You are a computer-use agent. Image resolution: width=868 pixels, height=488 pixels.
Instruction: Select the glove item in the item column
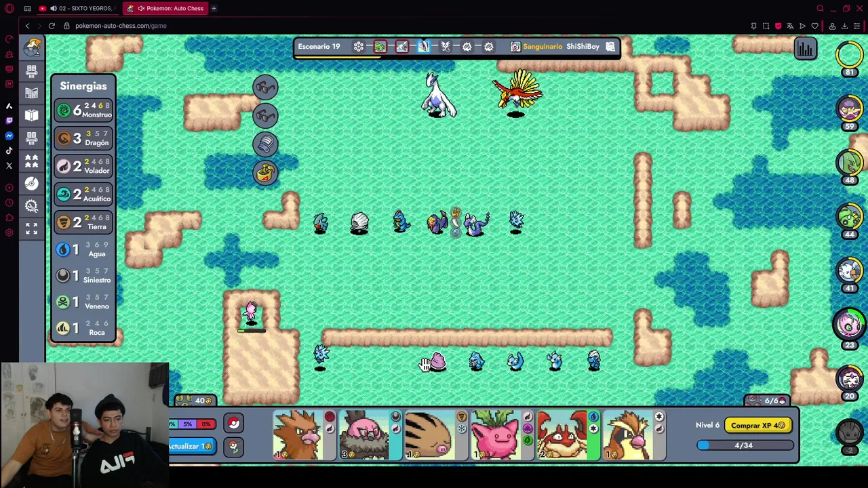tap(265, 144)
